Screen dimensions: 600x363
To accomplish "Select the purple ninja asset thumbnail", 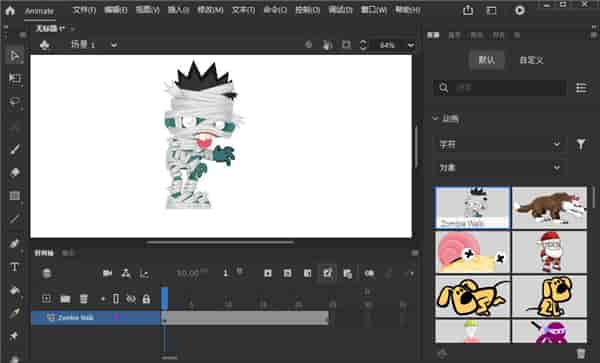I will [549, 331].
